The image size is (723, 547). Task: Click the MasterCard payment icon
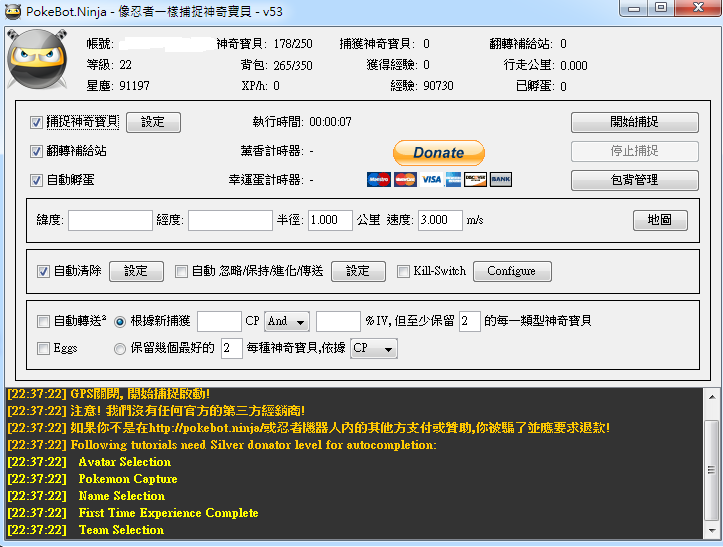(405, 179)
